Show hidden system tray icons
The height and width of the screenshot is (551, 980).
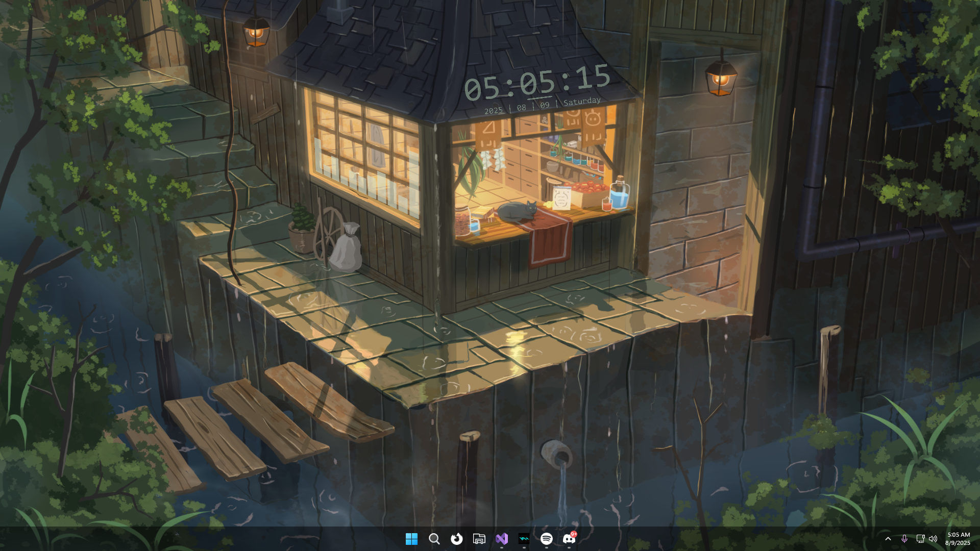pyautogui.click(x=888, y=539)
